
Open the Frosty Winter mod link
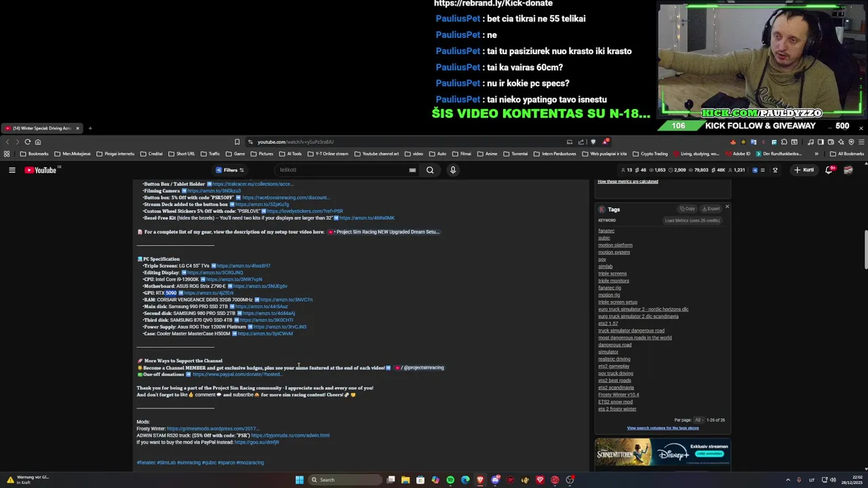(212, 428)
